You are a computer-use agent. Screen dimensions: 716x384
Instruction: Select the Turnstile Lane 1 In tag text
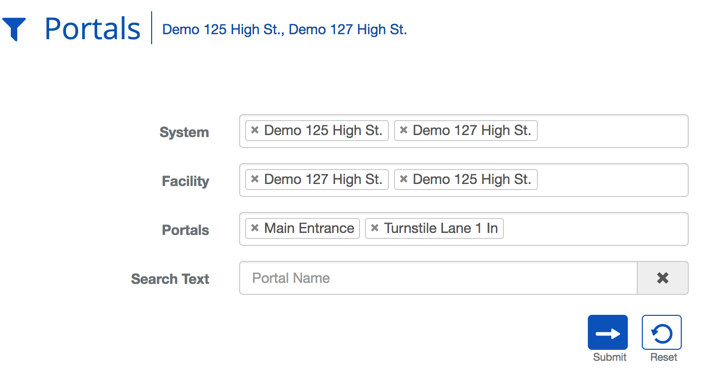tap(441, 228)
